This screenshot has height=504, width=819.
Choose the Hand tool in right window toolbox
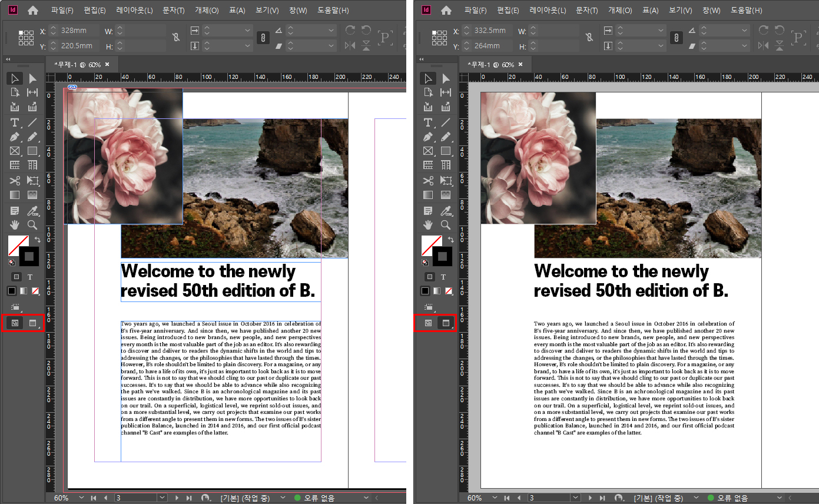(x=428, y=225)
